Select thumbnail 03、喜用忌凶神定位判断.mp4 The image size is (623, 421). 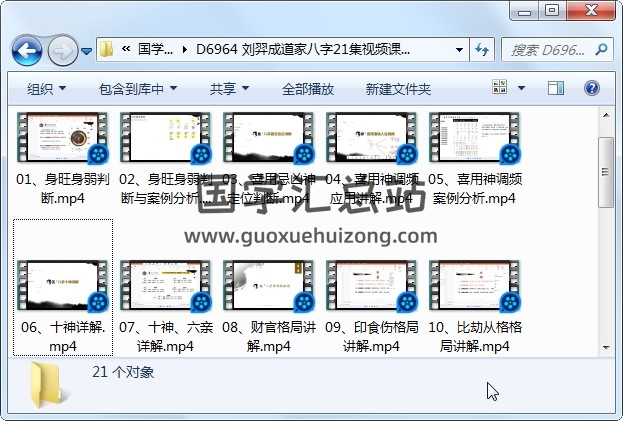click(269, 138)
